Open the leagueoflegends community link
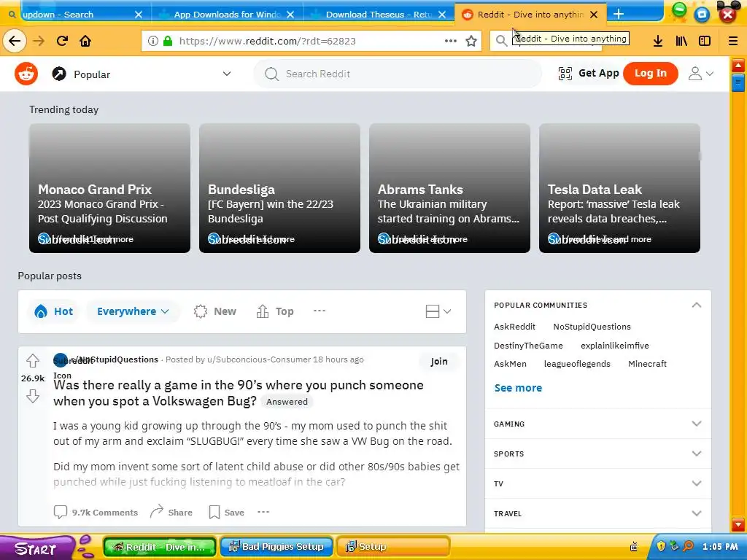747x560 pixels. coord(577,364)
